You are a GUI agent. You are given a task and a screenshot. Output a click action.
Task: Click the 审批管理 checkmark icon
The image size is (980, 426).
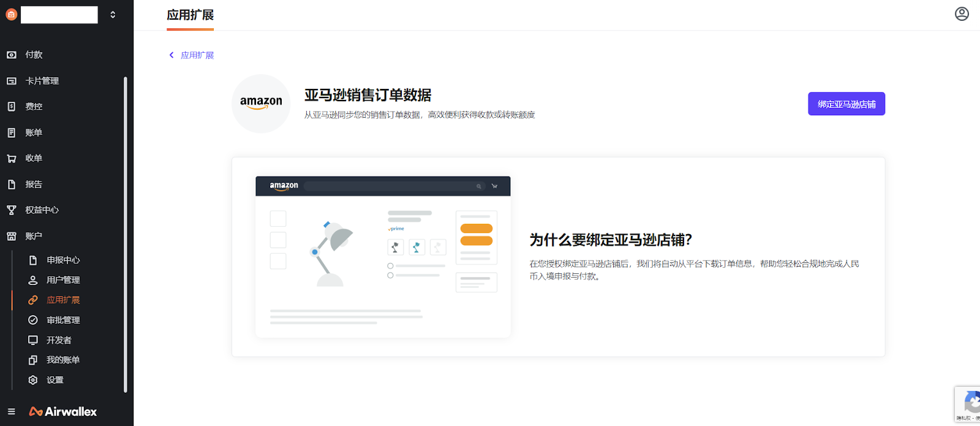point(33,320)
